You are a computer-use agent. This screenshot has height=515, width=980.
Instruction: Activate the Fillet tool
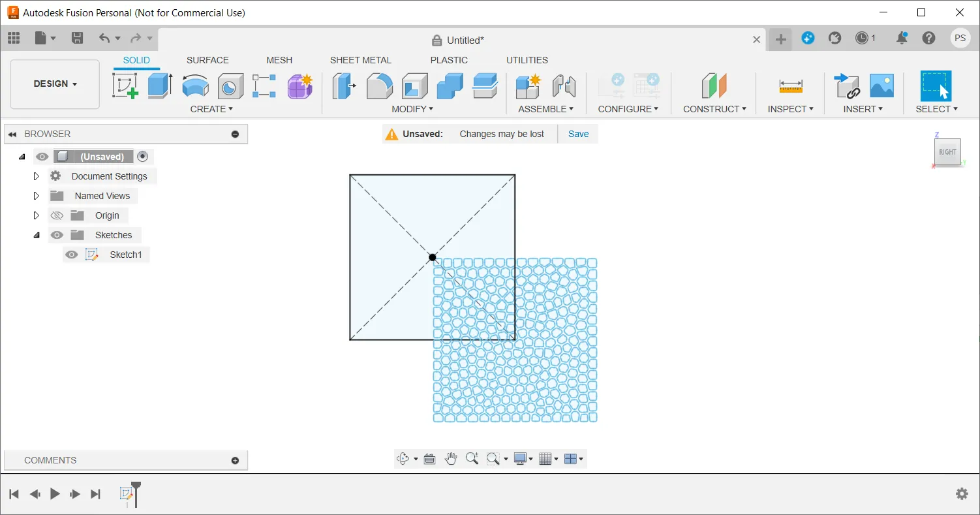pos(379,86)
